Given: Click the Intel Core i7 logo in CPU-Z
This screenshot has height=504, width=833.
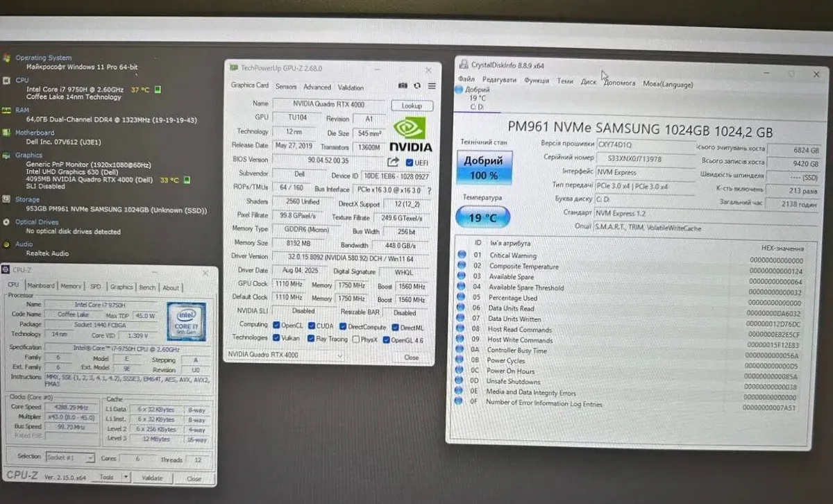Looking at the screenshot, I should coord(185,321).
